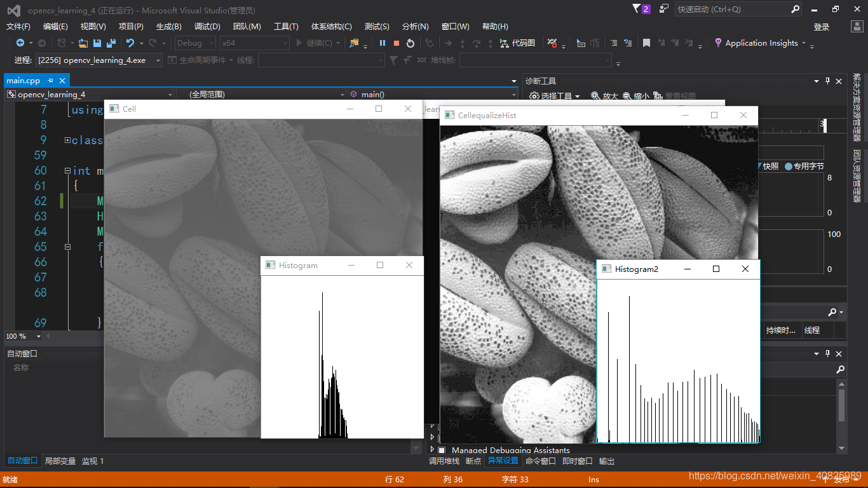Restart the debug session icon

tap(410, 43)
